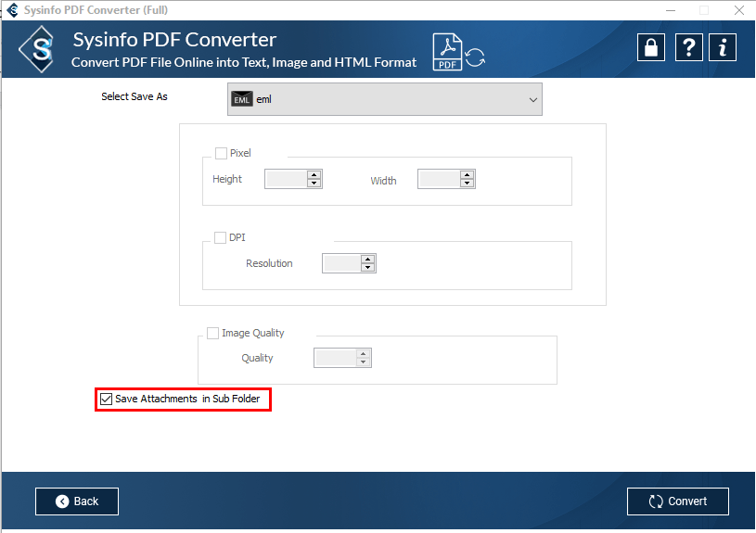Open the Select Save As dropdown
This screenshot has width=756, height=533.
(x=384, y=99)
